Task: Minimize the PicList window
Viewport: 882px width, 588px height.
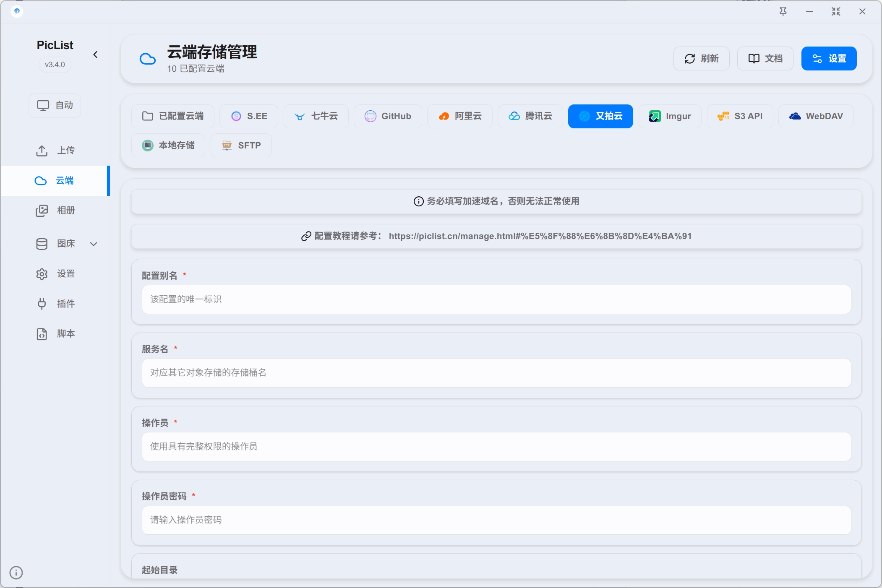Action: click(809, 11)
